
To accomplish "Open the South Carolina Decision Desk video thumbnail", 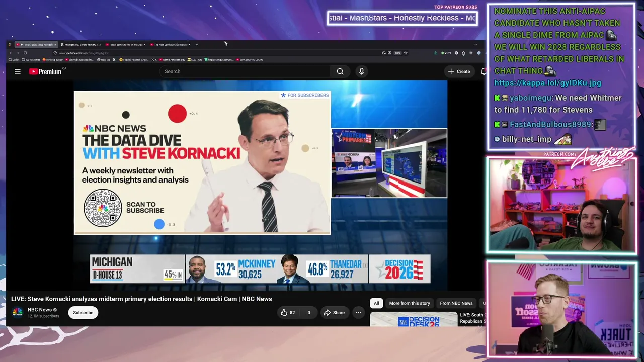I will coord(414,319).
